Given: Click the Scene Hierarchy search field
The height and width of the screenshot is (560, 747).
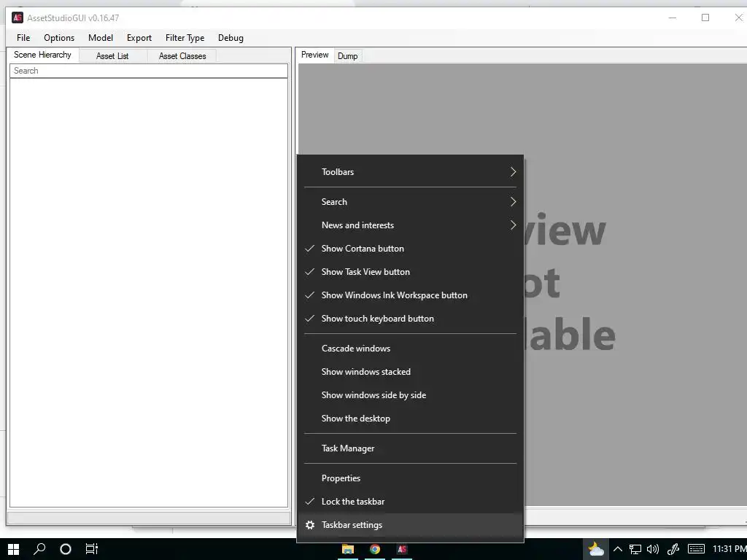Looking at the screenshot, I should pos(149,71).
